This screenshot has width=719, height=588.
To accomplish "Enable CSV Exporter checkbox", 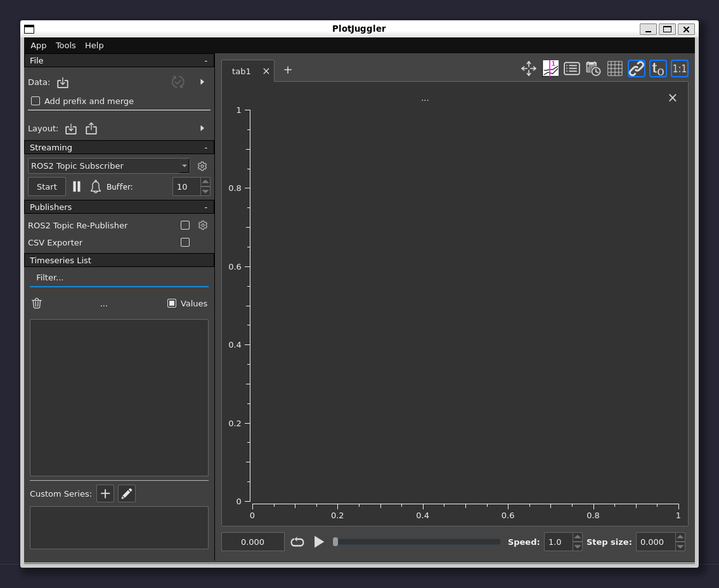I will [x=185, y=242].
